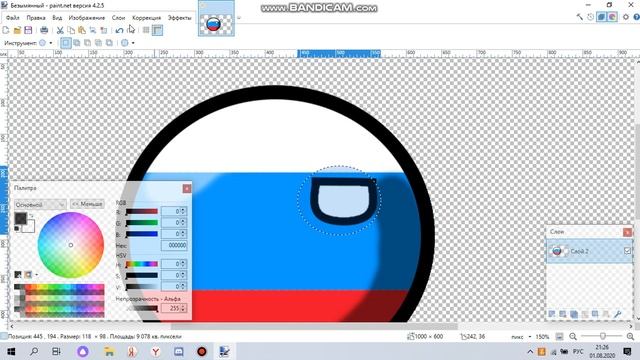This screenshot has width=640, height=360.
Task: Select the open image thumbnail tab
Action: click(x=216, y=18)
